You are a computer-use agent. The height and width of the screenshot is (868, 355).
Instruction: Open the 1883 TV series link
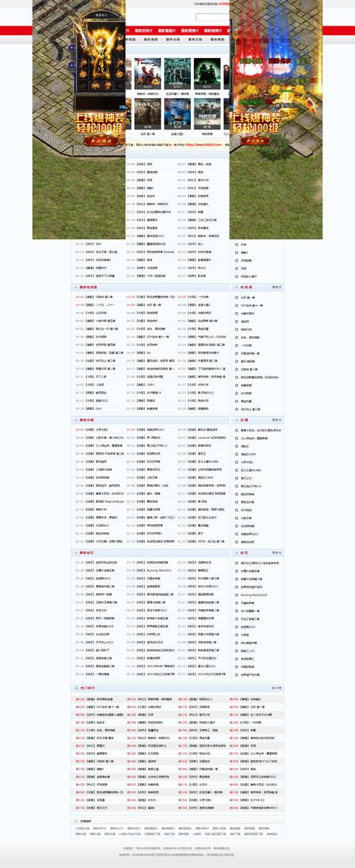click(x=150, y=384)
